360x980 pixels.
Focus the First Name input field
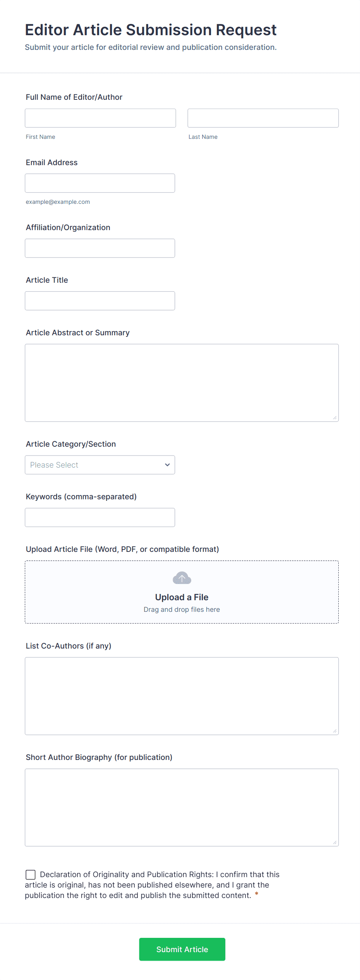pos(100,118)
